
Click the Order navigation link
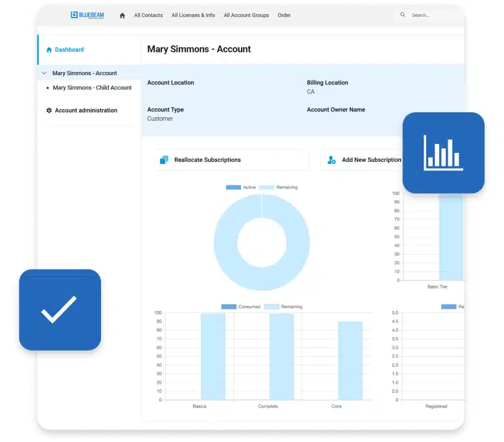coord(284,16)
